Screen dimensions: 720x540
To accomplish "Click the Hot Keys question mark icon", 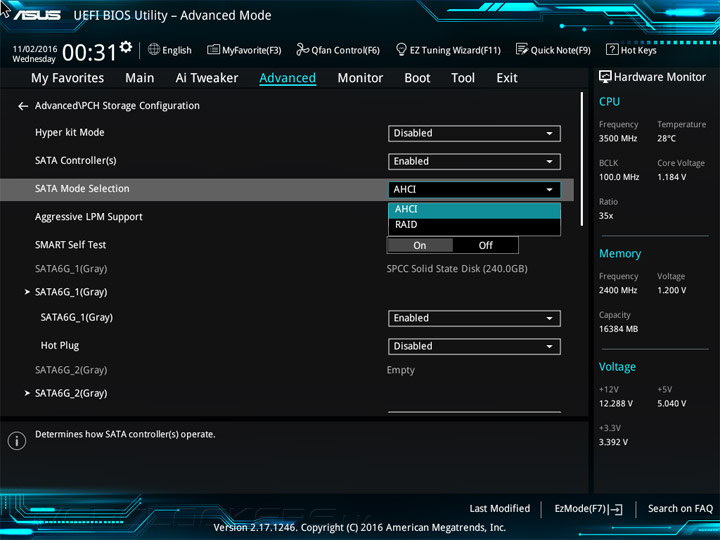I will (x=612, y=49).
